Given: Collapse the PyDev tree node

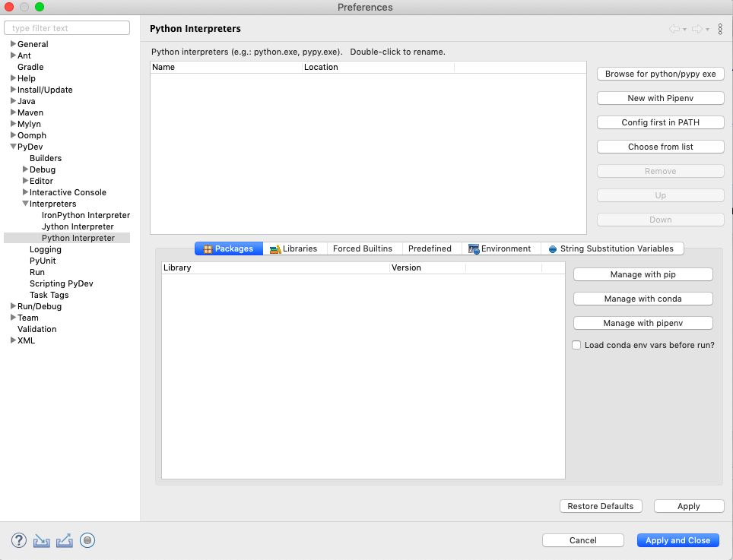Looking at the screenshot, I should click(13, 147).
